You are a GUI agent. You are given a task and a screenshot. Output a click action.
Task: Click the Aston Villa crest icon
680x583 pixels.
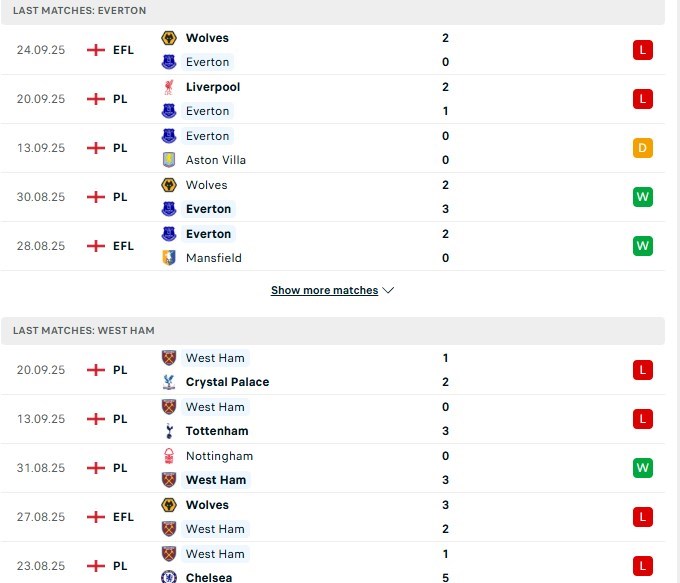169,160
